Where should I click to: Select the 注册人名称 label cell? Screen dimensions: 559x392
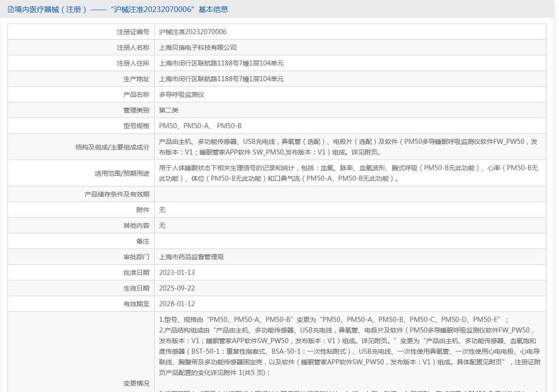pyautogui.click(x=81, y=48)
